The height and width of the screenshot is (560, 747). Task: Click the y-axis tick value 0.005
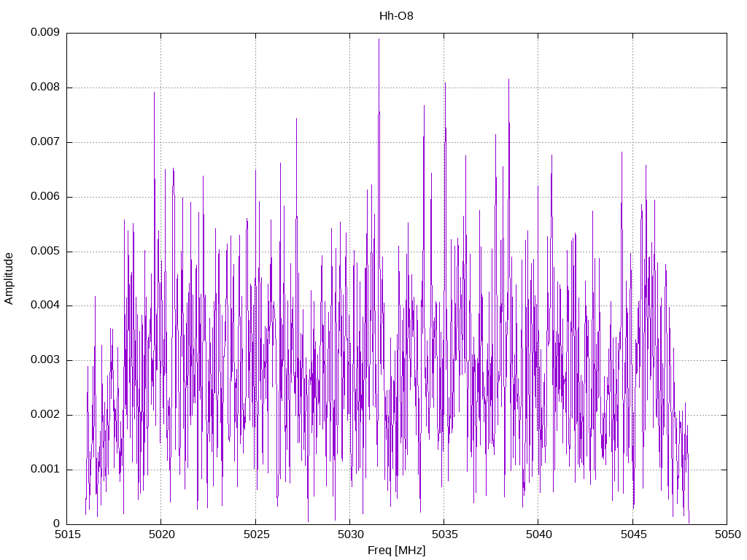pyautogui.click(x=45, y=251)
